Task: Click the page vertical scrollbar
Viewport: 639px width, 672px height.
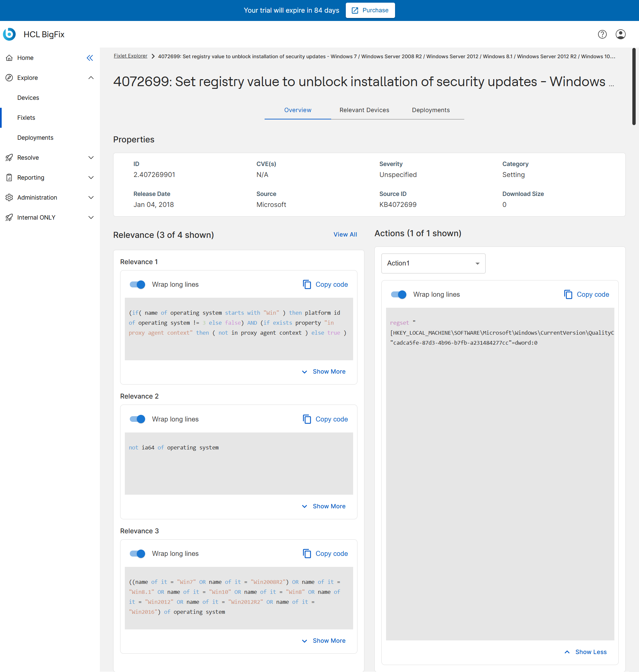Action: coord(634,87)
